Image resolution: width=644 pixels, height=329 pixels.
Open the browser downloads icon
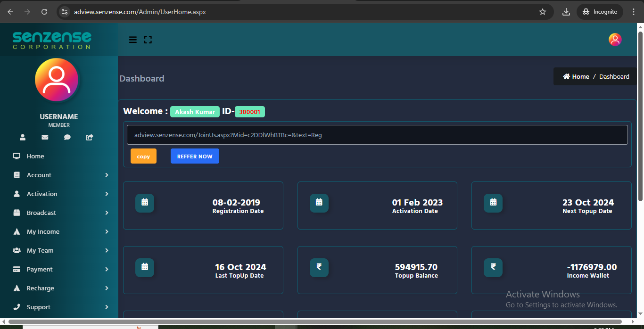pos(566,12)
